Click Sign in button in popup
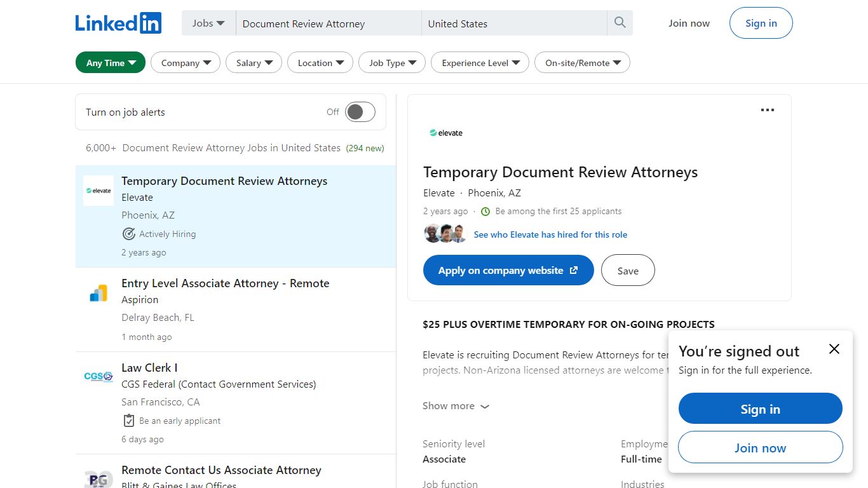Screen dimensions: 868x488 point(760,409)
